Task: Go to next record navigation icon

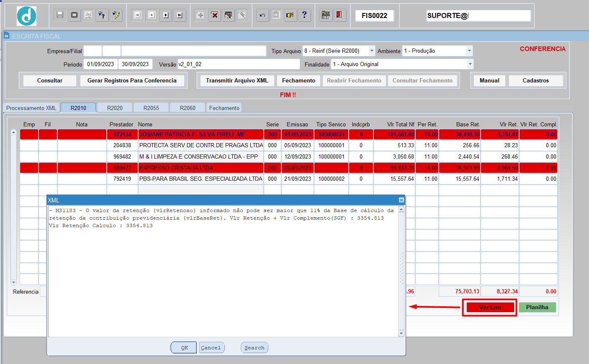Action: pyautogui.click(x=166, y=15)
